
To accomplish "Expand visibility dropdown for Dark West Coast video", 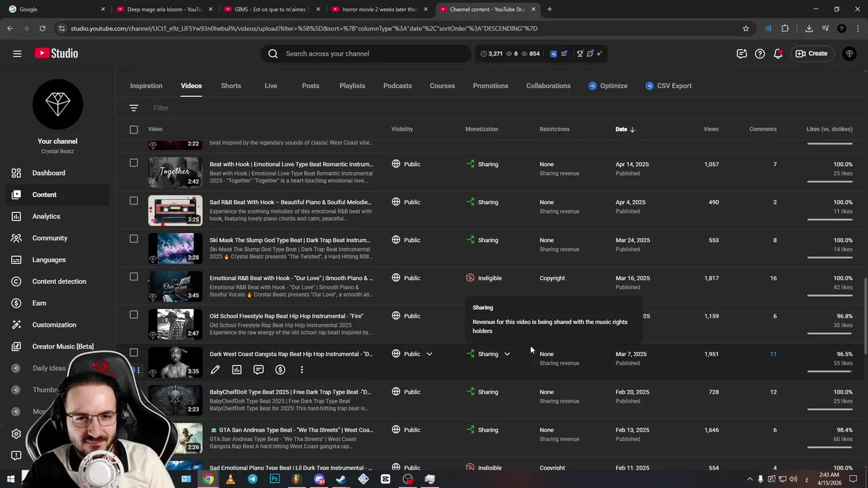I will coord(429,354).
